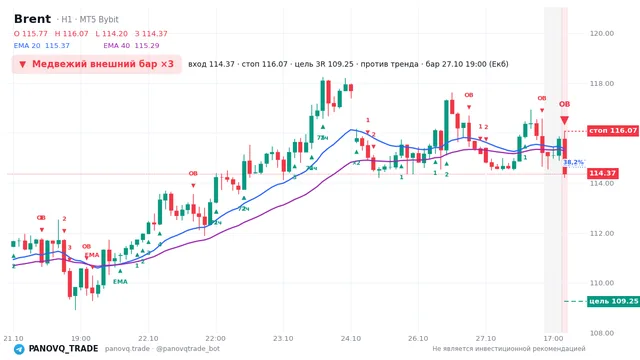Click the '23.10' date axis label
Viewport: 640px width, 360px height.
click(283, 338)
